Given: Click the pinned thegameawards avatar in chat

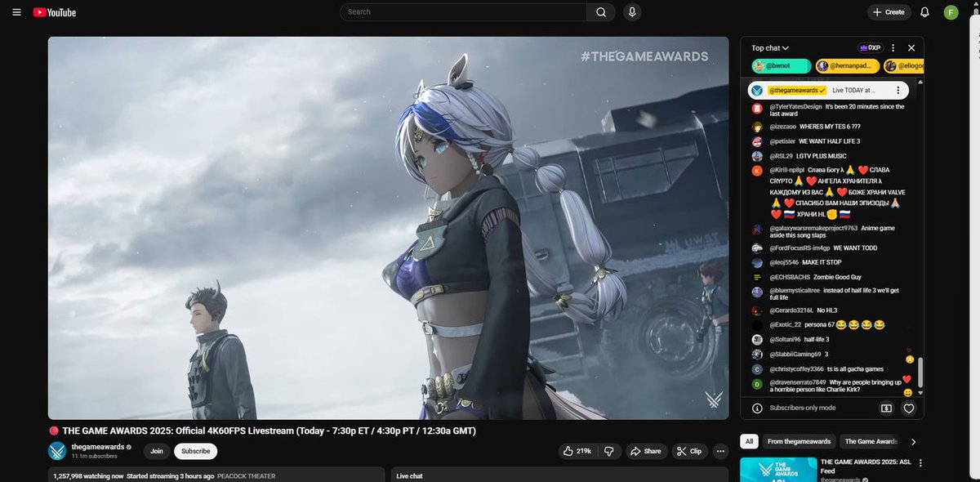Looking at the screenshot, I should click(x=757, y=90).
